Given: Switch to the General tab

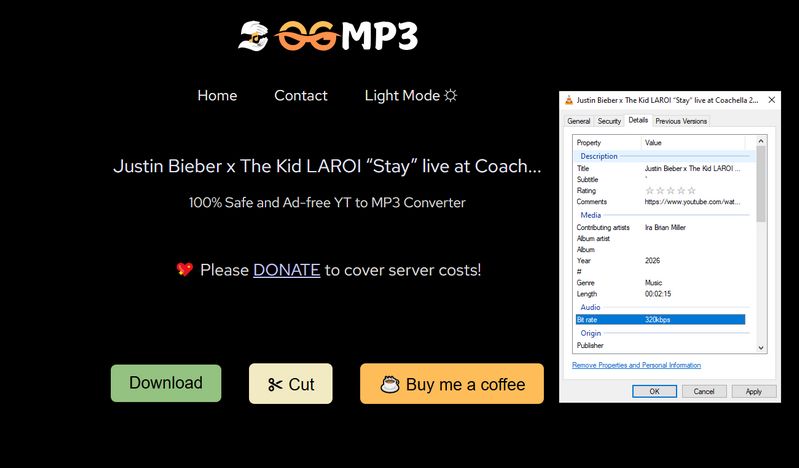Looking at the screenshot, I should pyautogui.click(x=579, y=121).
